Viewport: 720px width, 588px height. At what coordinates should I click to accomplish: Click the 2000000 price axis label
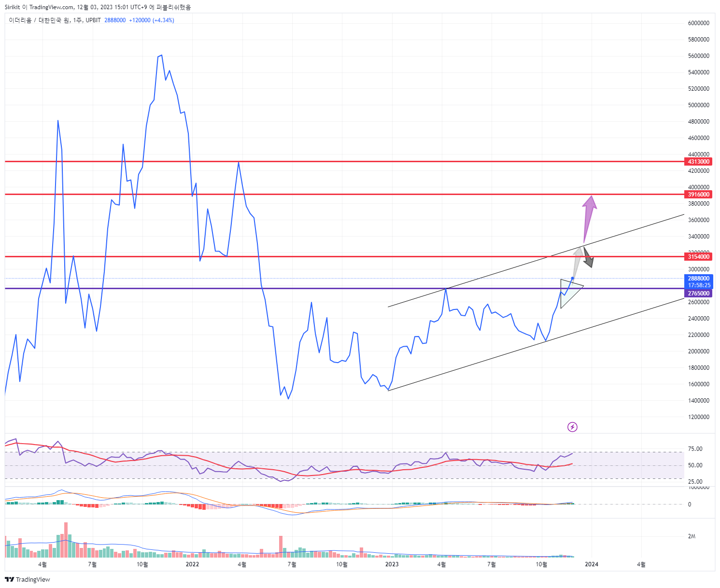click(699, 351)
